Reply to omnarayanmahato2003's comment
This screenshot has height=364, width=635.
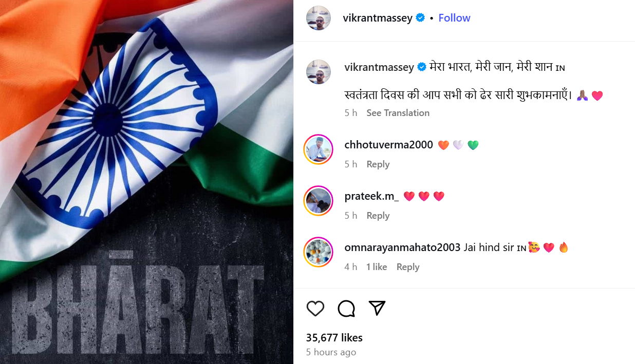(408, 267)
